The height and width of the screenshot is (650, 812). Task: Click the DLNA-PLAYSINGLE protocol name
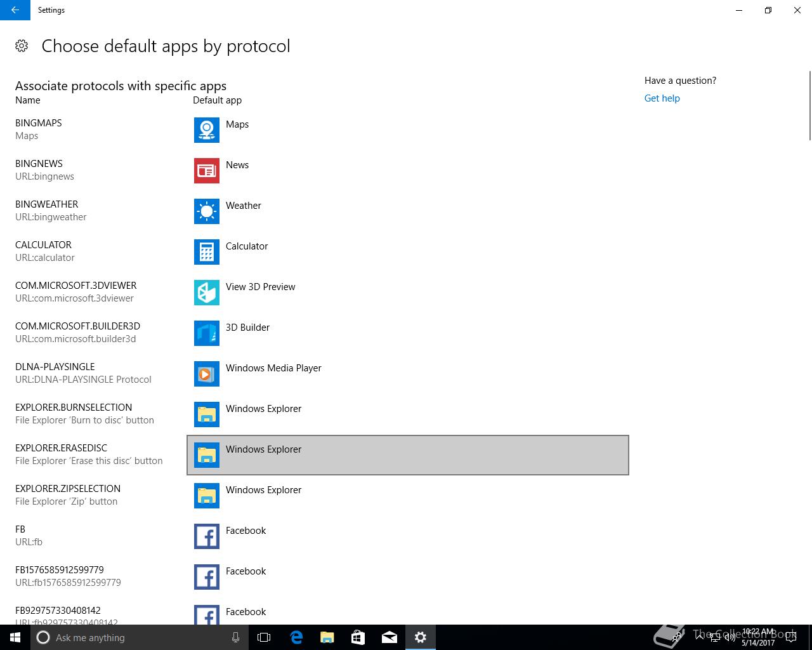point(55,367)
